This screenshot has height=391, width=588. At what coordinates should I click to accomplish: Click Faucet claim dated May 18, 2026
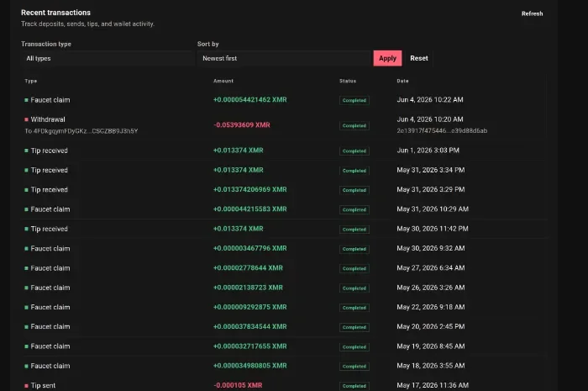(x=50, y=366)
